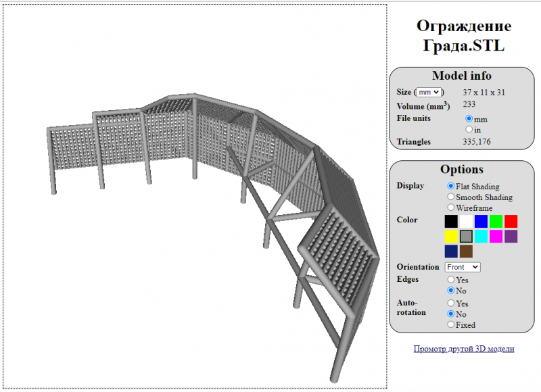The image size is (541, 392).
Task: Set File units to inches
Action: (x=469, y=129)
